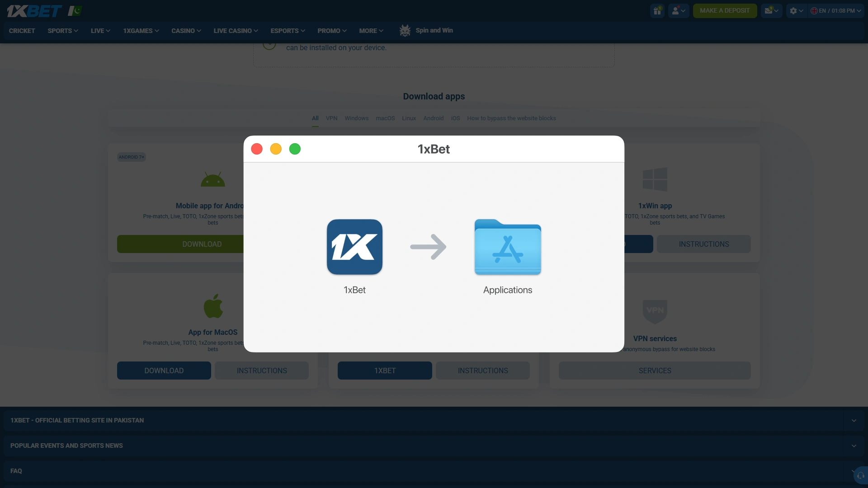Open the user account profile menu
The width and height of the screenshot is (868, 488).
point(679,10)
